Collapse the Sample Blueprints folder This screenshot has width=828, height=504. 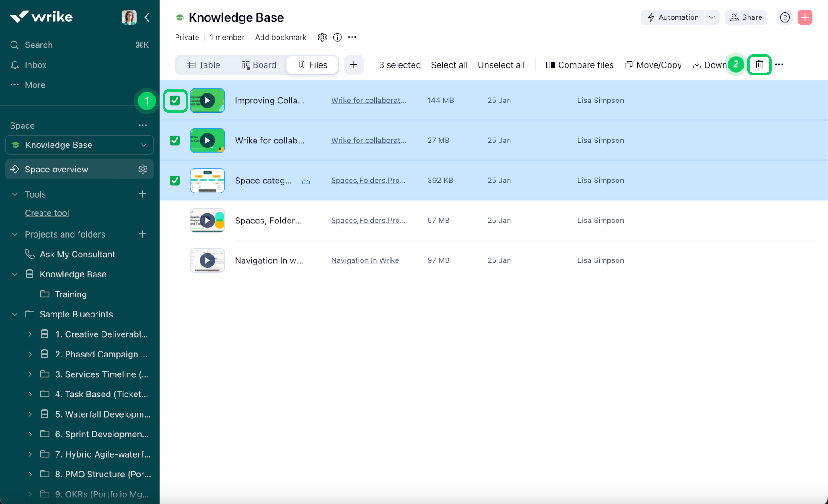click(x=15, y=314)
